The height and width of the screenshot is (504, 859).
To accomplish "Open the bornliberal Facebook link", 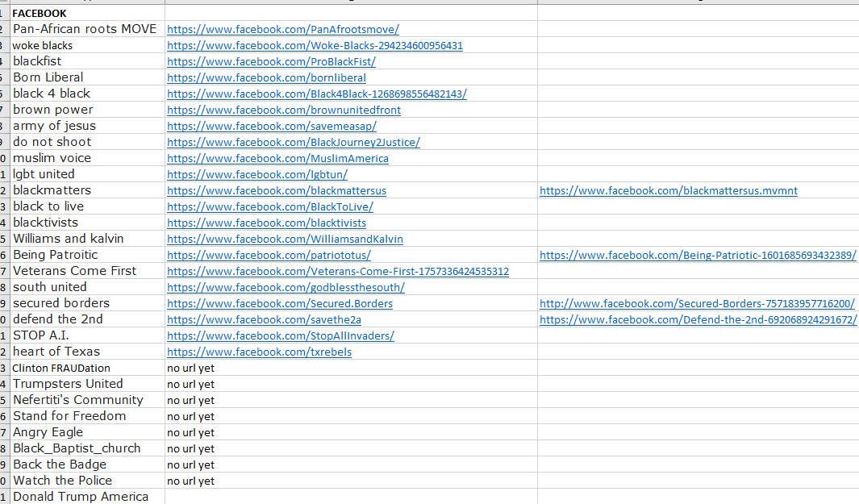I will (x=266, y=77).
